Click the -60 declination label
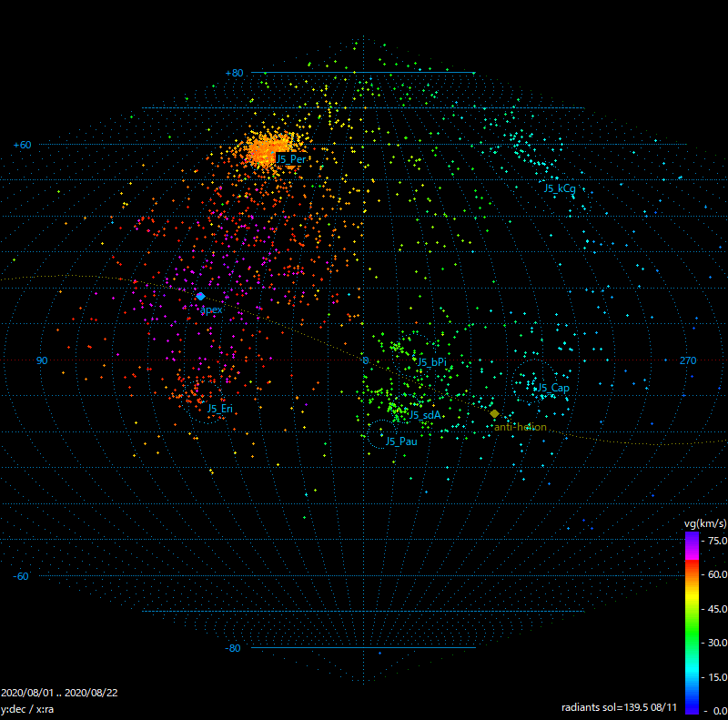 [x=21, y=576]
